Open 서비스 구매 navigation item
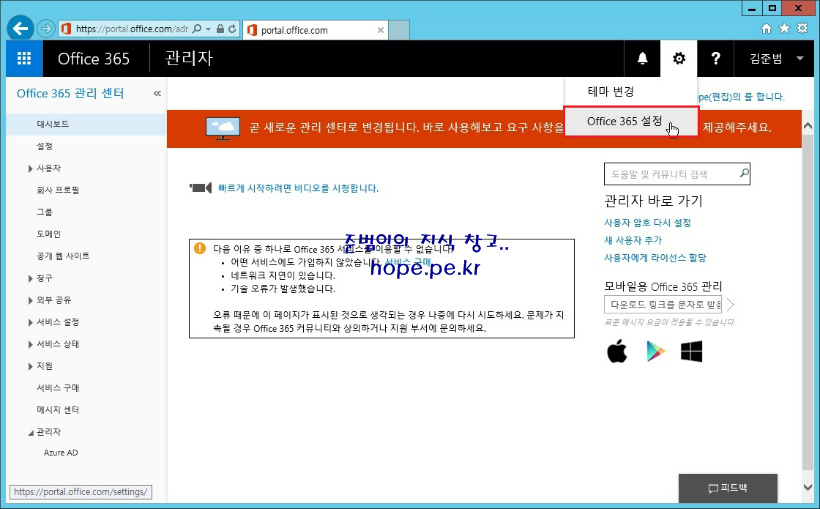This screenshot has width=820, height=509. click(58, 388)
